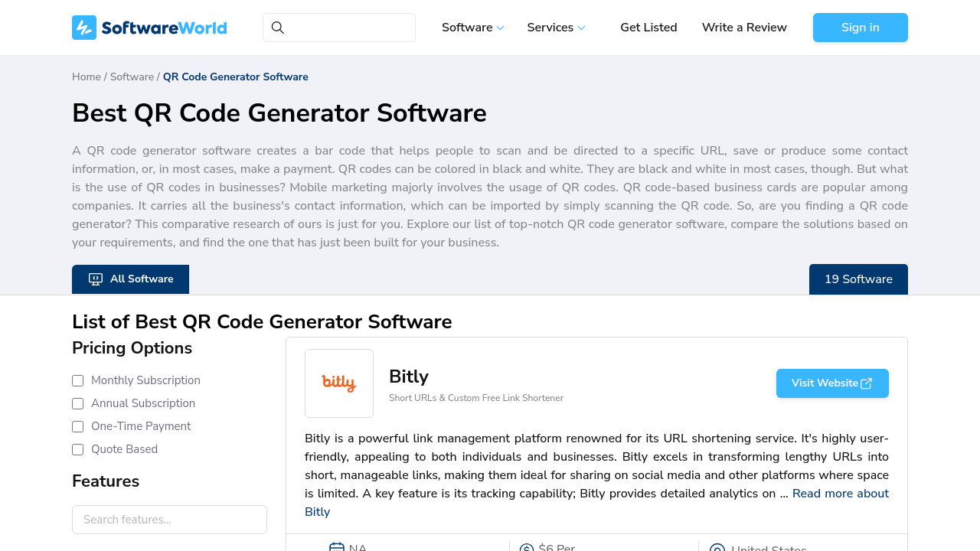The image size is (980, 551).
Task: Open the Services dropdown menu
Action: tap(556, 28)
